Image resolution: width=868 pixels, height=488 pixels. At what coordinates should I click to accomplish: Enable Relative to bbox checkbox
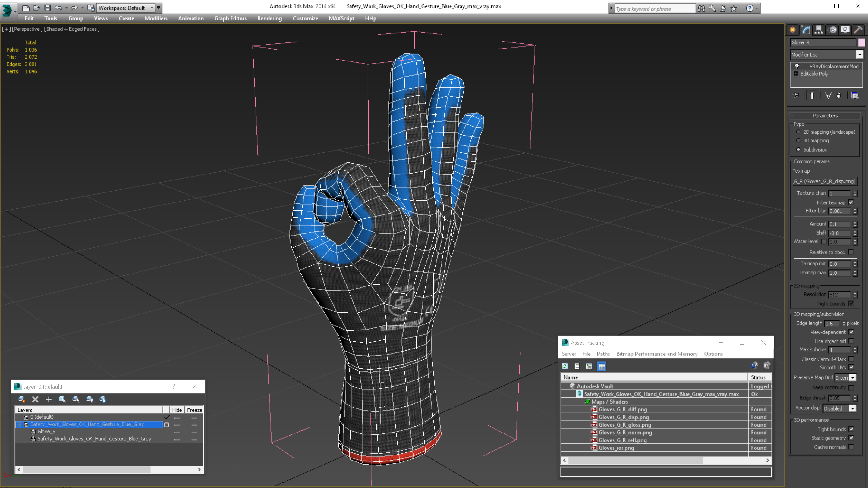851,252
